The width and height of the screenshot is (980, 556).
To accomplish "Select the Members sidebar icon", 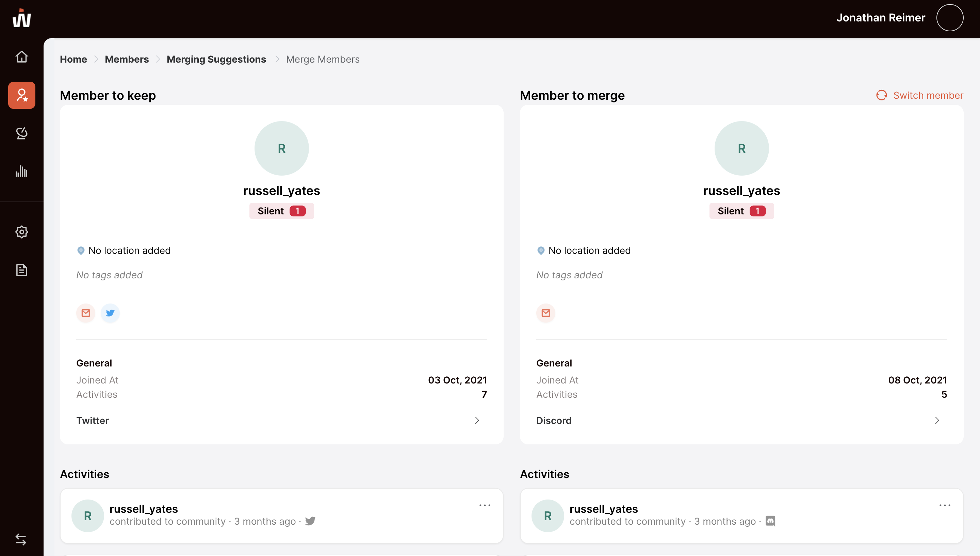I will 22,95.
